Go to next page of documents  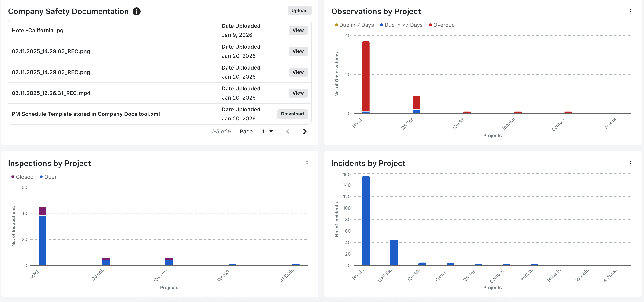[305, 132]
